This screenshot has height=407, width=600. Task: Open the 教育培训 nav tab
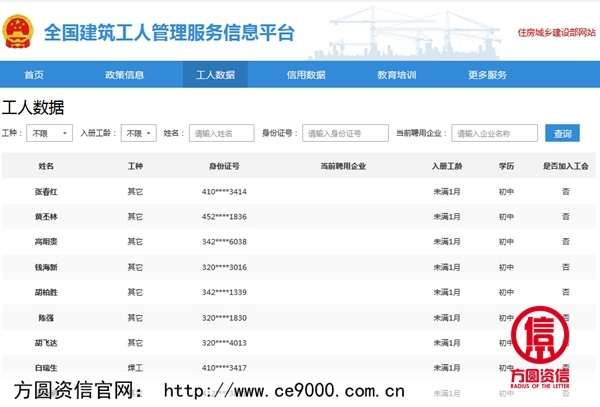396,75
